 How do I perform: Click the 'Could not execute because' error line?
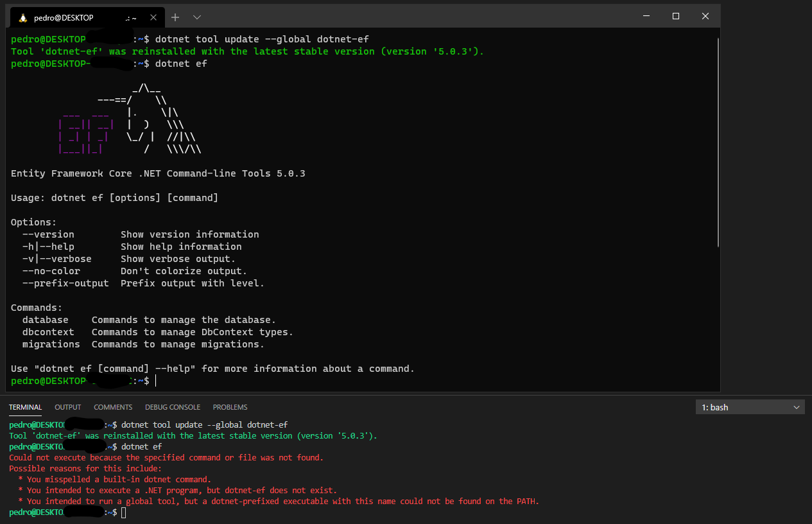pyautogui.click(x=166, y=458)
